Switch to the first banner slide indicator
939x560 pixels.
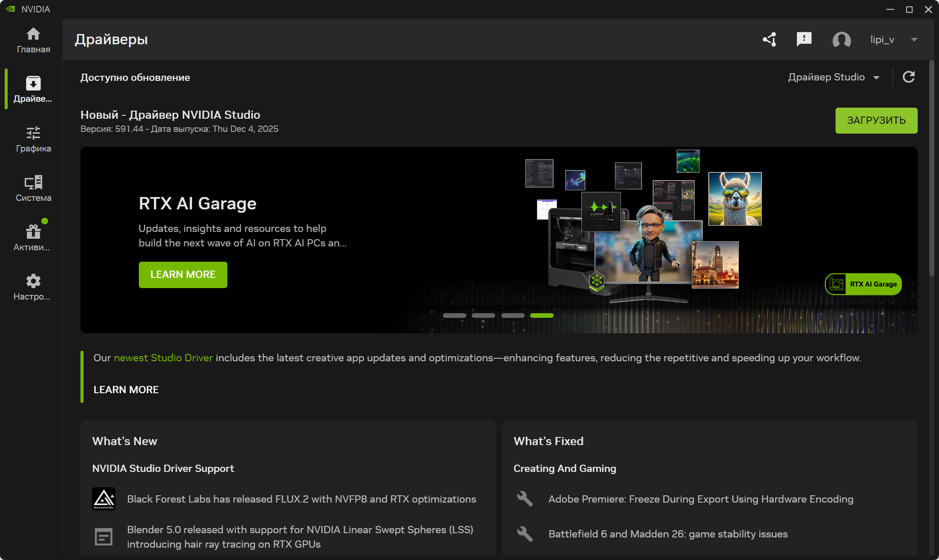pyautogui.click(x=454, y=316)
